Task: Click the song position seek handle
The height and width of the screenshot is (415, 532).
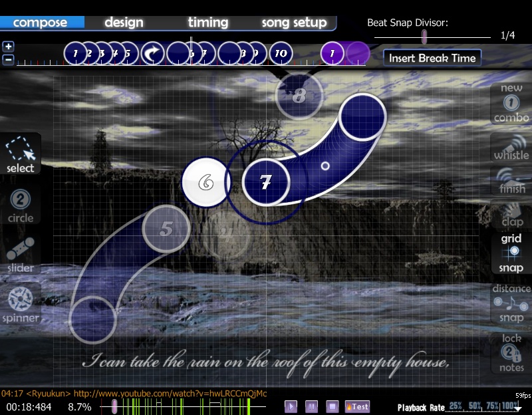Action: 114,406
